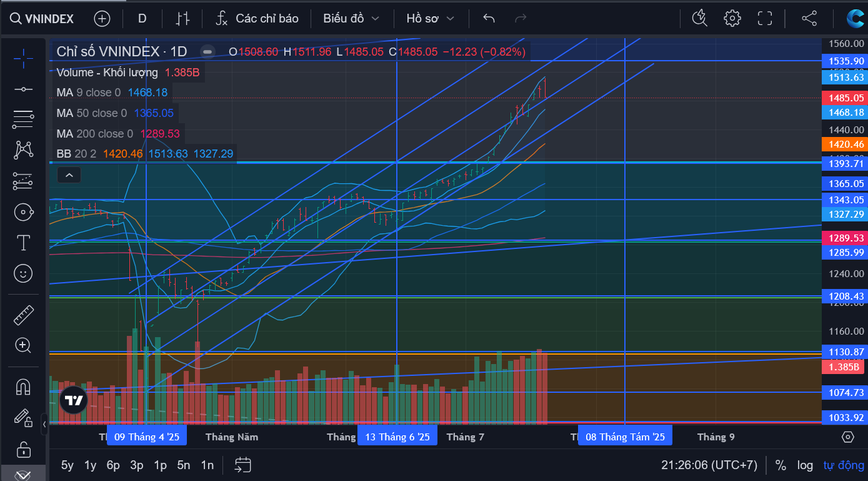This screenshot has width=868, height=481.
Task: Click the 13 Tháng 6 '25 date marker
Action: pos(397,437)
